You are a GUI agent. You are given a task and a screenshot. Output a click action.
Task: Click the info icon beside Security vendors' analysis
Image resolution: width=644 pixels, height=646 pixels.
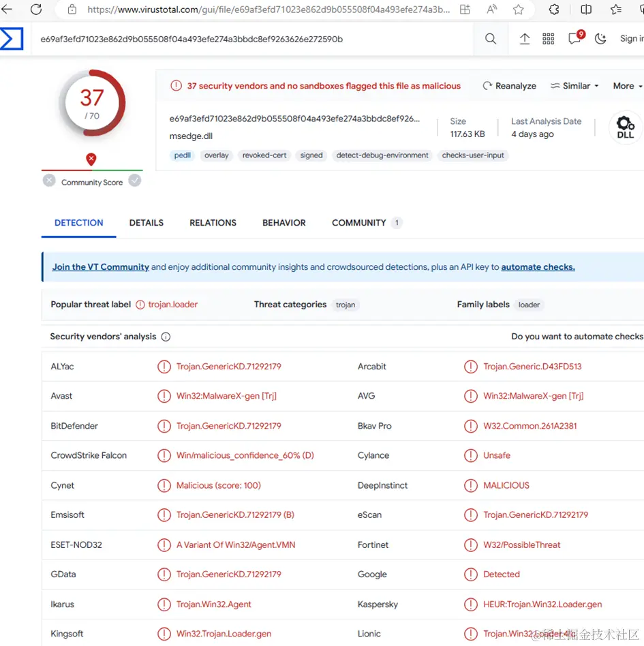(x=166, y=337)
